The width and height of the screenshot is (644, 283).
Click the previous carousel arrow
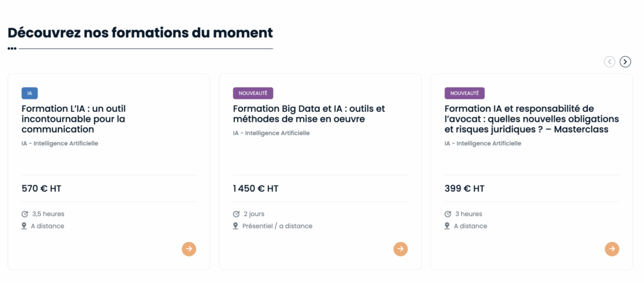click(x=610, y=61)
